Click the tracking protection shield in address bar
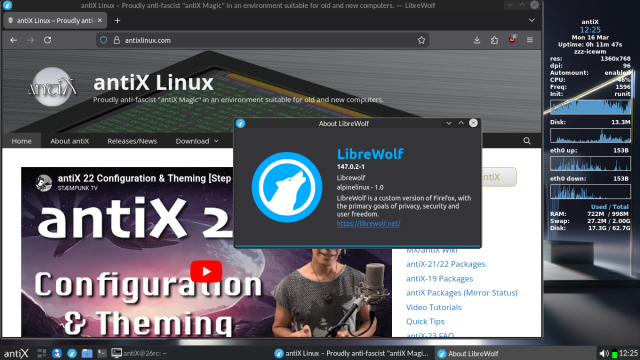The height and width of the screenshot is (360, 640). click(104, 40)
